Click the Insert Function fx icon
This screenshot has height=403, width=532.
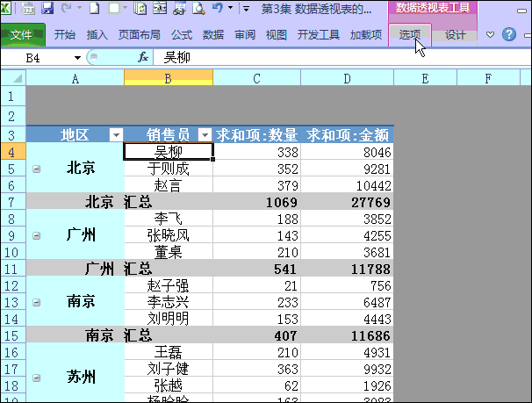143,57
